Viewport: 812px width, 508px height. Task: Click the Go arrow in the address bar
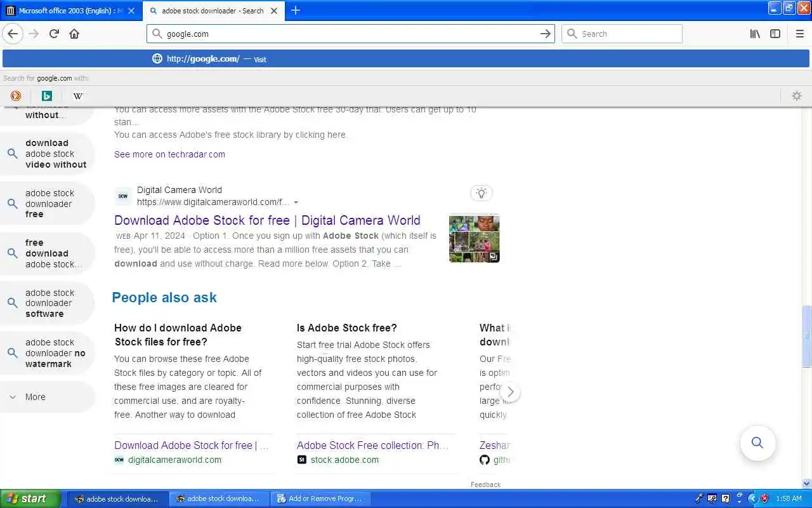point(545,34)
